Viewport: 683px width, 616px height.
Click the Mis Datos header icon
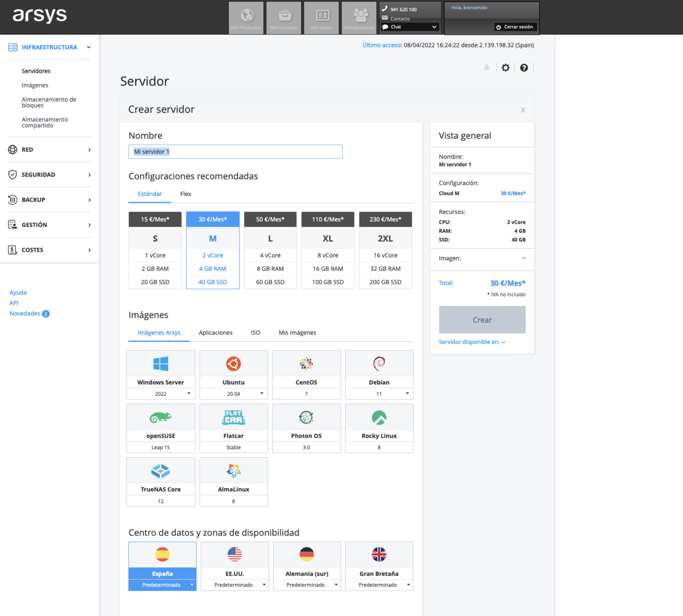tap(321, 15)
